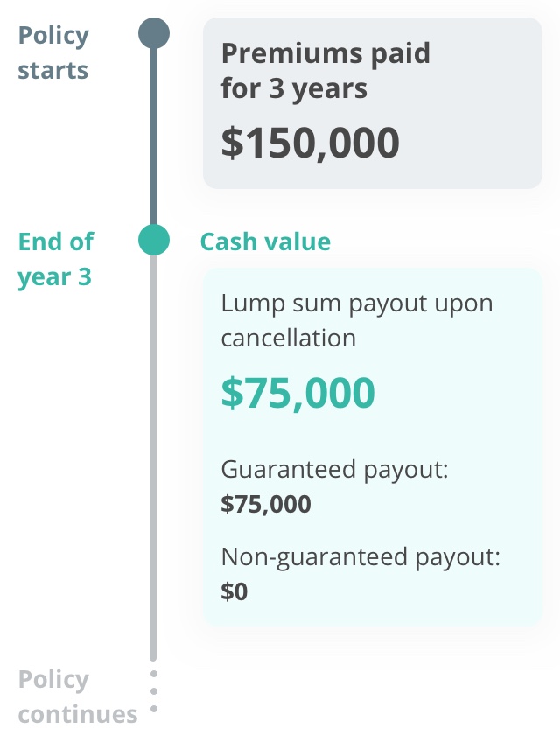Click the Guaranteed payout label
The width and height of the screenshot is (560, 749).
[x=334, y=469]
